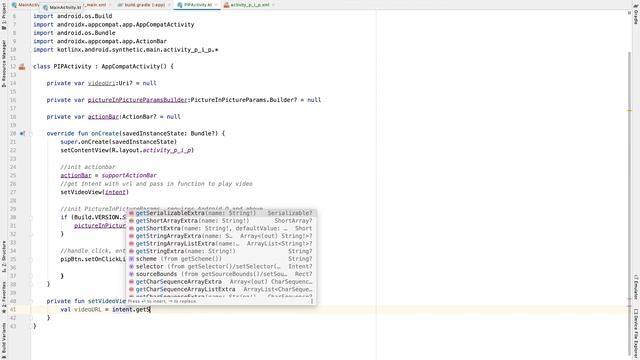Click the fold end marker on line 38
This screenshot has height=360, width=640.
pos(31,284)
